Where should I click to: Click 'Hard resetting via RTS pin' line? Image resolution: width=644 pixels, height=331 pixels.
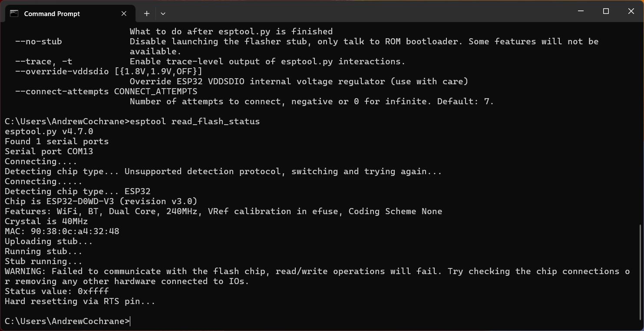coord(79,301)
